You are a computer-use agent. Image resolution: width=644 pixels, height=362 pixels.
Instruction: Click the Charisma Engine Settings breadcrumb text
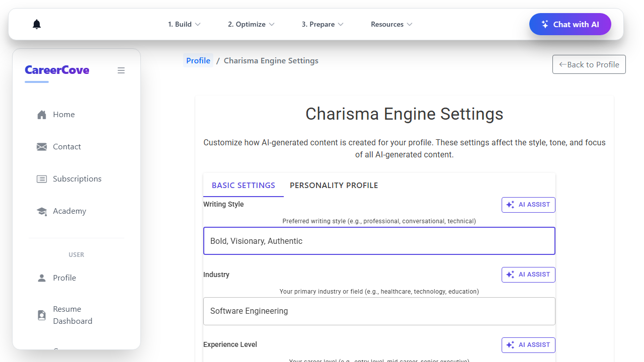[x=271, y=61]
